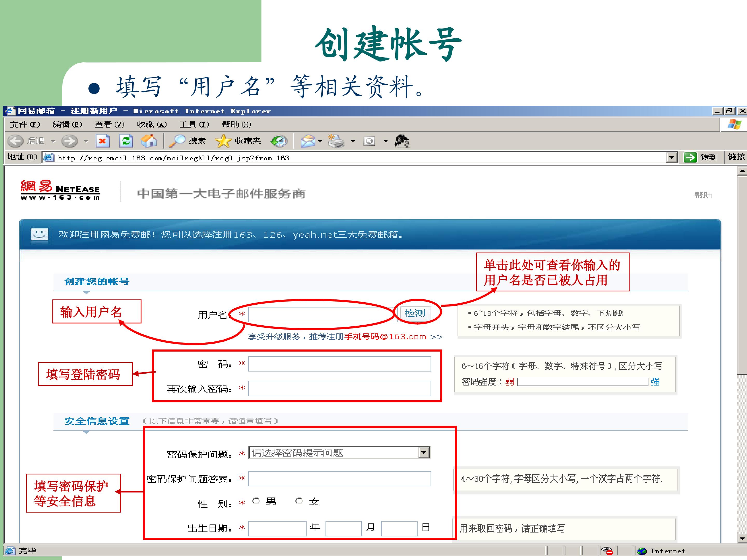Screen dimensions: 747x560
Task: Click into the birth year field before 年
Action: pyautogui.click(x=277, y=529)
